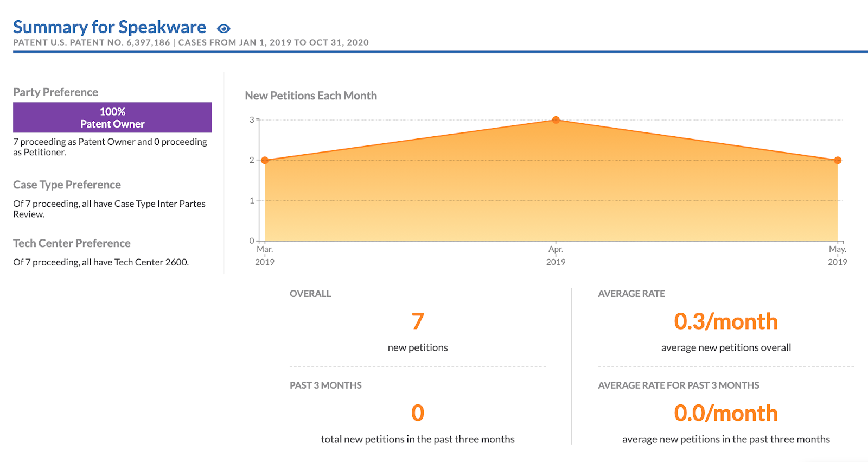Click the 'May. 2019' axis label

tap(838, 255)
